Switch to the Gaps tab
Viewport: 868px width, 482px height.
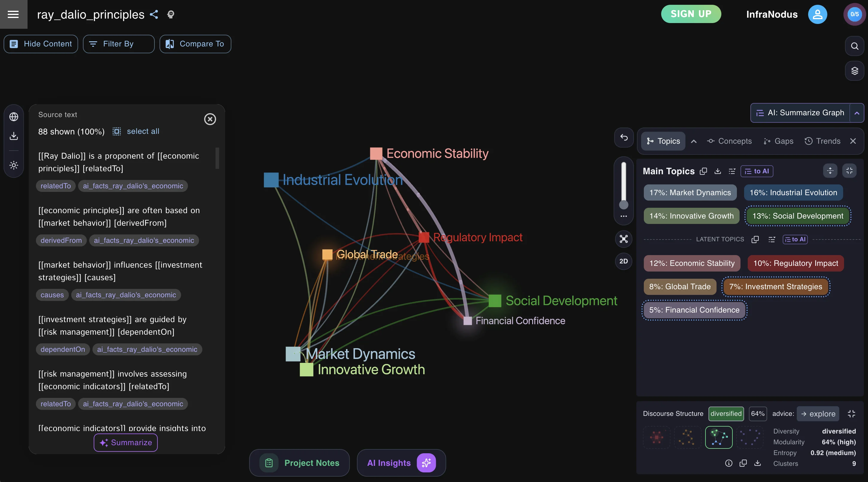778,141
